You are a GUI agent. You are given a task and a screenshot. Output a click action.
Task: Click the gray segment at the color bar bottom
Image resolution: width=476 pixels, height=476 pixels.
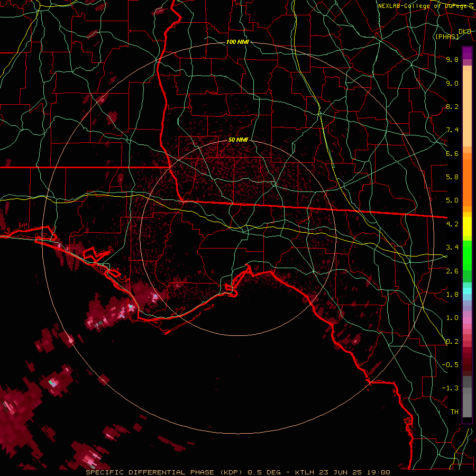[467, 397]
